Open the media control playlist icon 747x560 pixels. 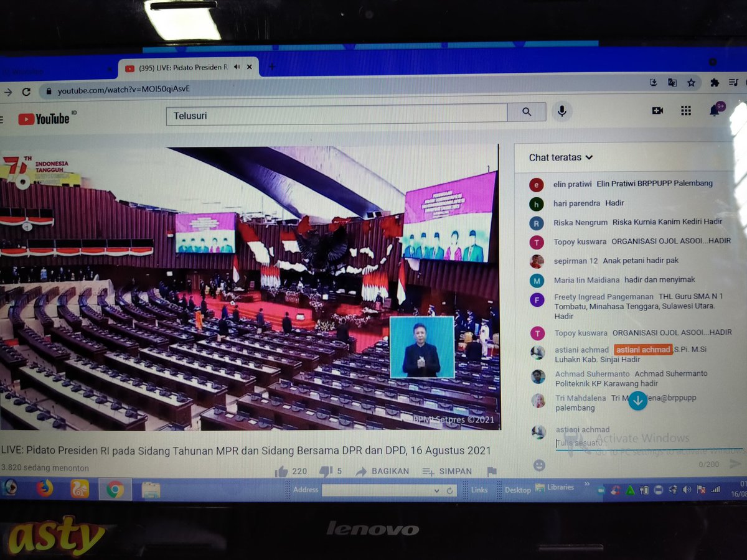tap(735, 82)
